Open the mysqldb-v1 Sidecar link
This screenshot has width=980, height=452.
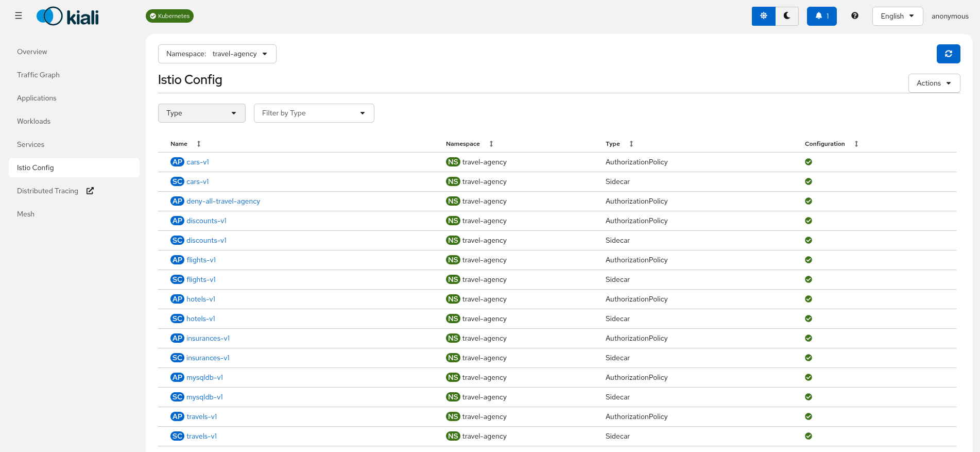pos(204,397)
